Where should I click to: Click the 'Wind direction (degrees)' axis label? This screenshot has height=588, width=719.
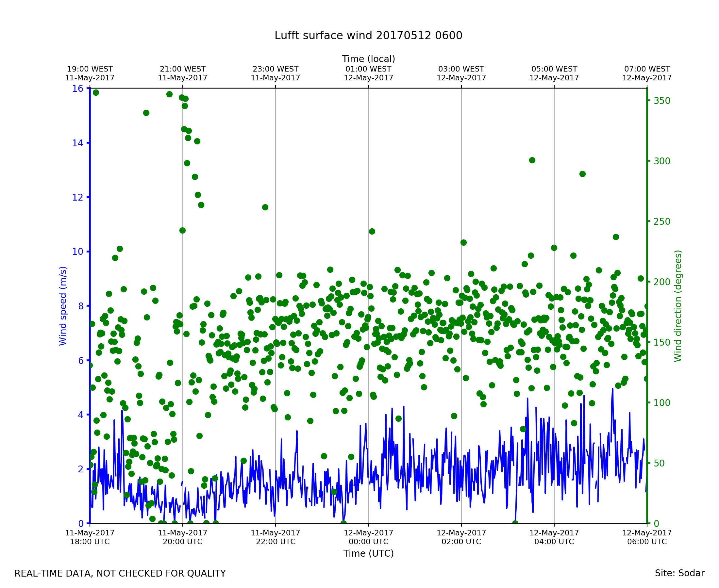pyautogui.click(x=678, y=306)
